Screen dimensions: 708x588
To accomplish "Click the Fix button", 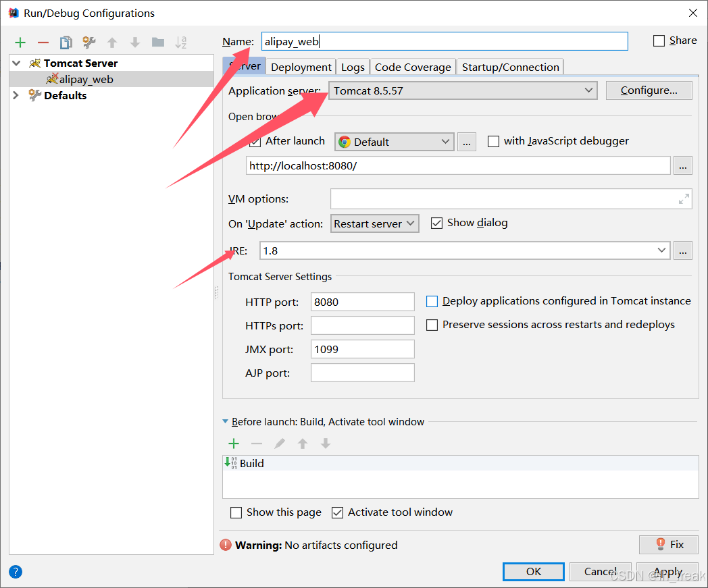I will pyautogui.click(x=669, y=545).
